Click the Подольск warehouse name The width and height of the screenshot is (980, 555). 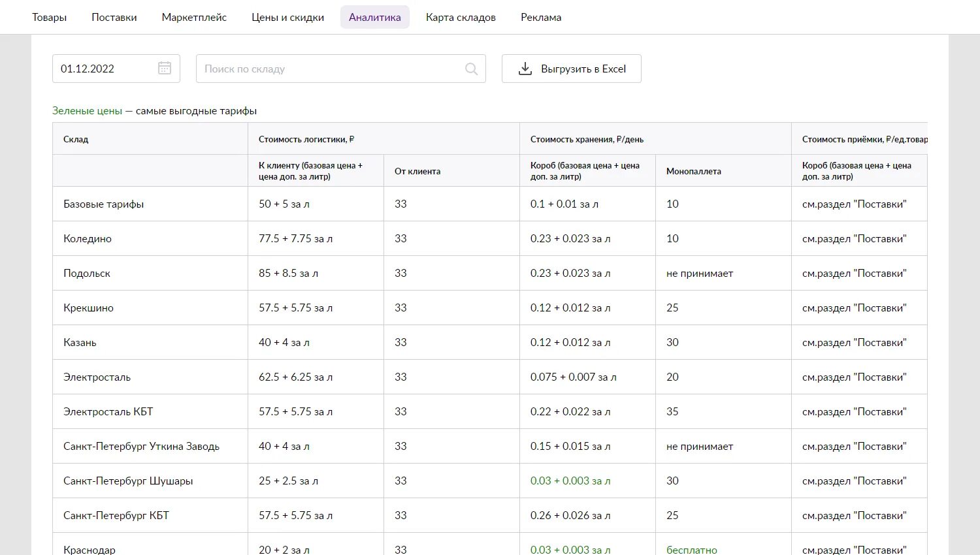click(x=87, y=274)
